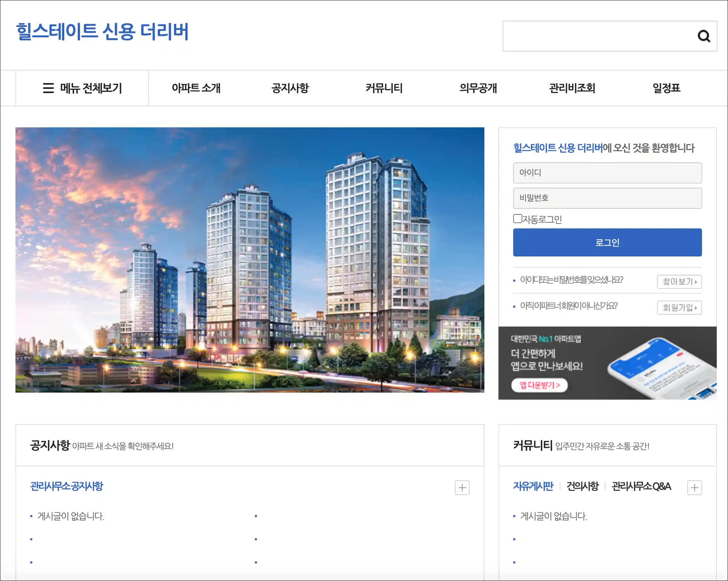The image size is (728, 581).
Task: Click the blue 로그인 button
Action: [607, 242]
